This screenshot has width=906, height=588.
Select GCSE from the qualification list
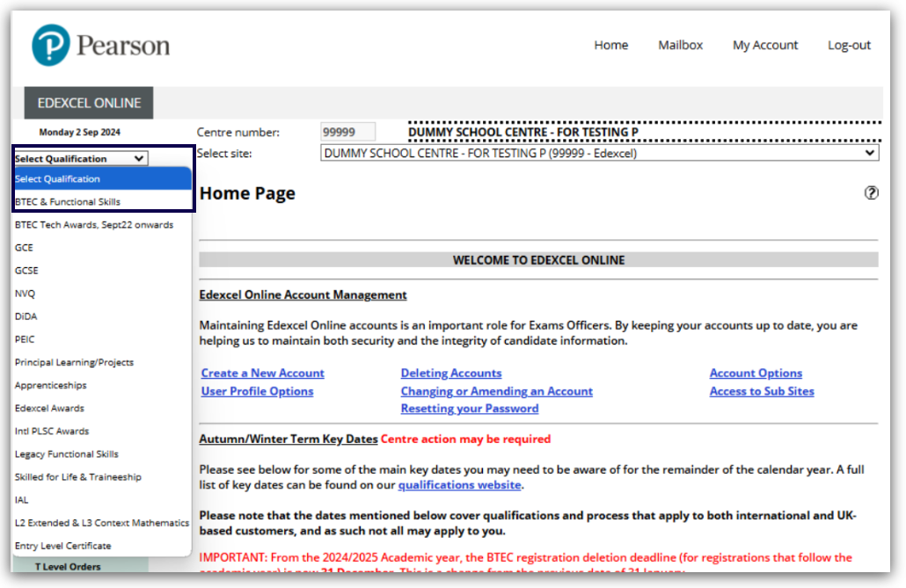(103, 271)
